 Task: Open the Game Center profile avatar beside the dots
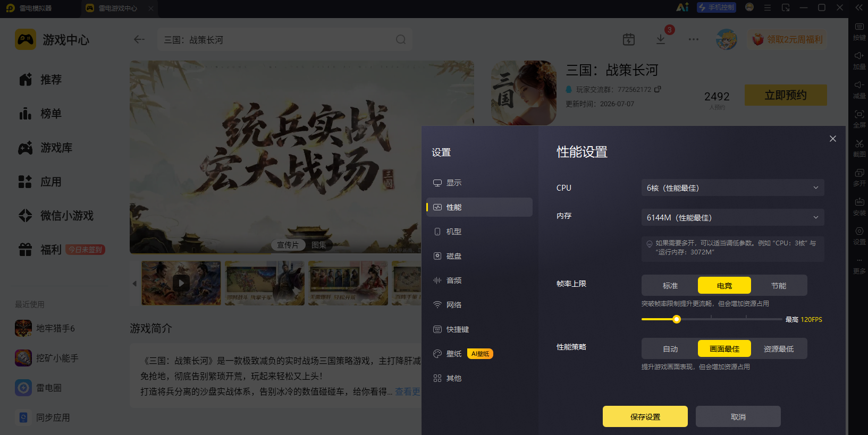click(x=726, y=39)
